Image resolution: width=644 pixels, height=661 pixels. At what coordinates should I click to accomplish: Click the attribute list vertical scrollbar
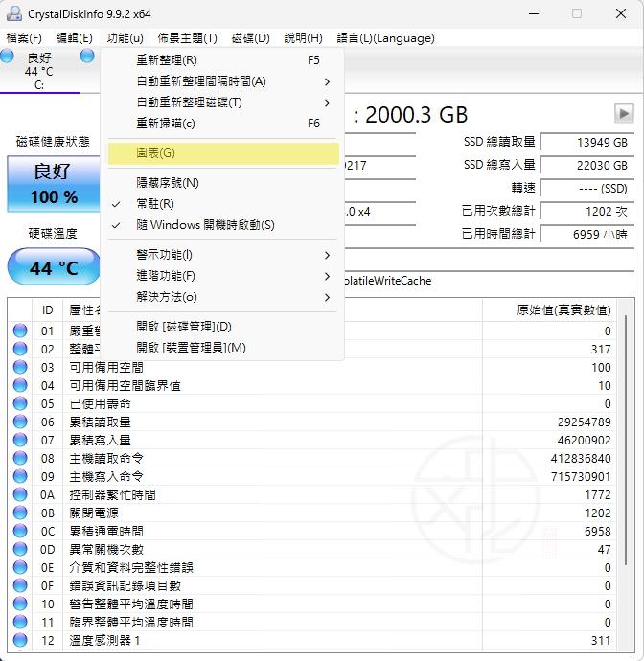point(627,439)
